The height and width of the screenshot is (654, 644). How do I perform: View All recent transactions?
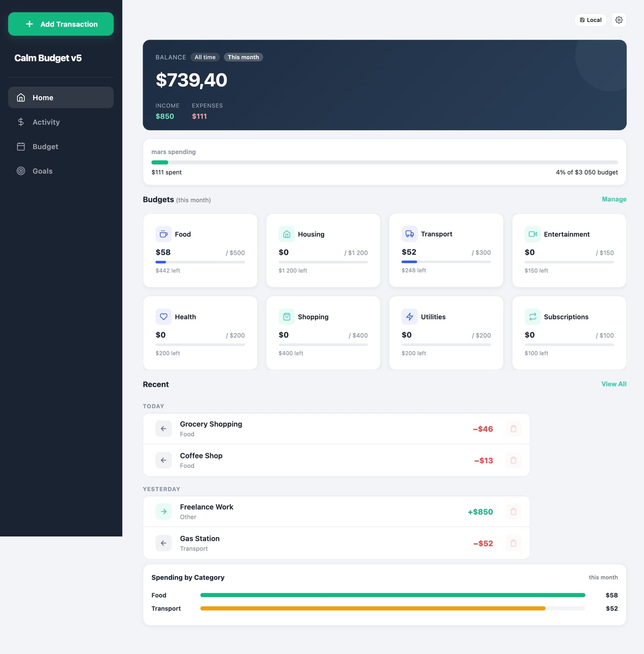(614, 384)
